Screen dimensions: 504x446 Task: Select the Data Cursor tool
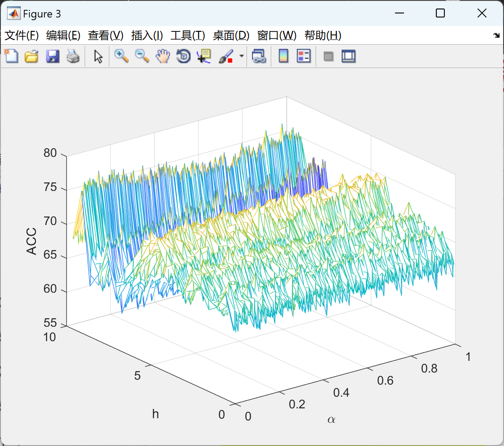[204, 56]
